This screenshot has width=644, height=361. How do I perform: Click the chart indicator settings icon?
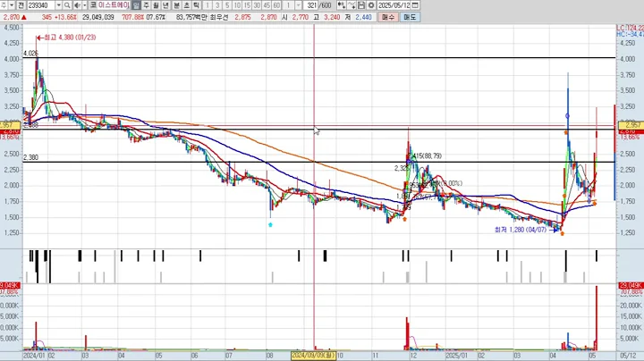pos(342,5)
